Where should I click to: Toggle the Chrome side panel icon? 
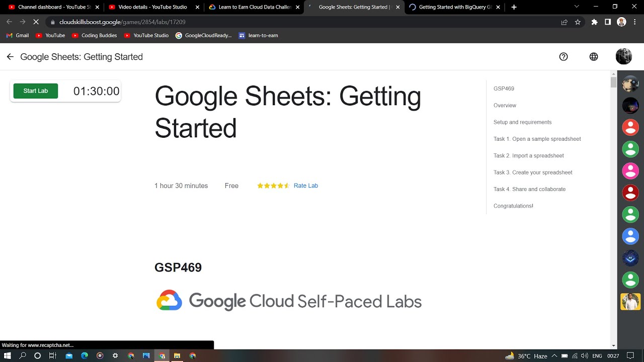coord(608,22)
